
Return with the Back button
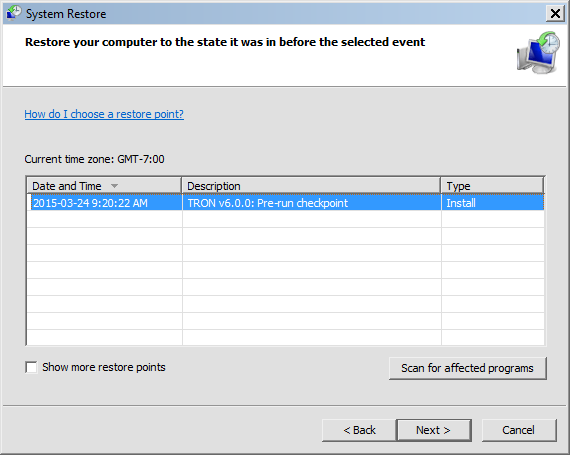[359, 430]
